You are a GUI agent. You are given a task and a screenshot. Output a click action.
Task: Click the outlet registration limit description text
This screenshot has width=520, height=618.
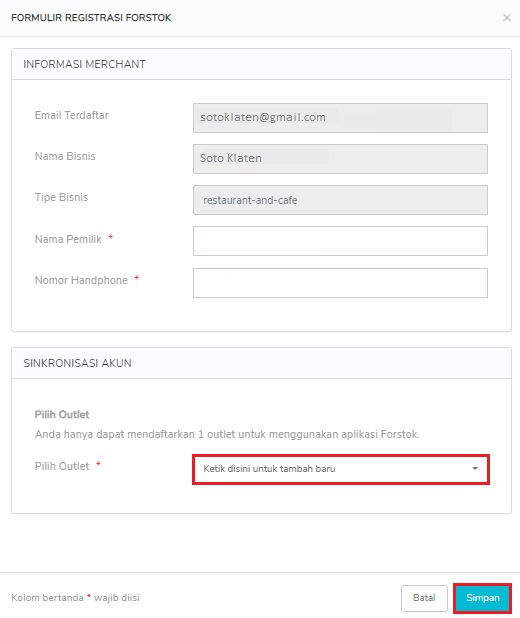point(227,434)
